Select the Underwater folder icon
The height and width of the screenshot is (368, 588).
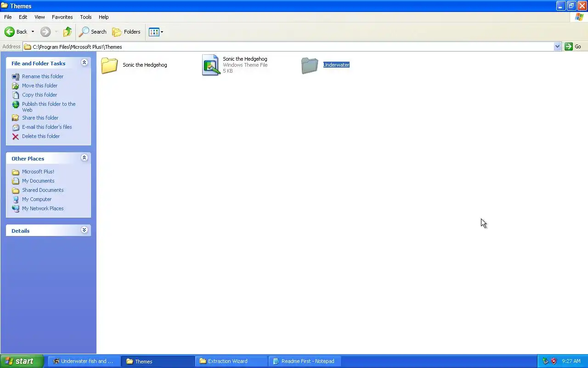pyautogui.click(x=310, y=65)
